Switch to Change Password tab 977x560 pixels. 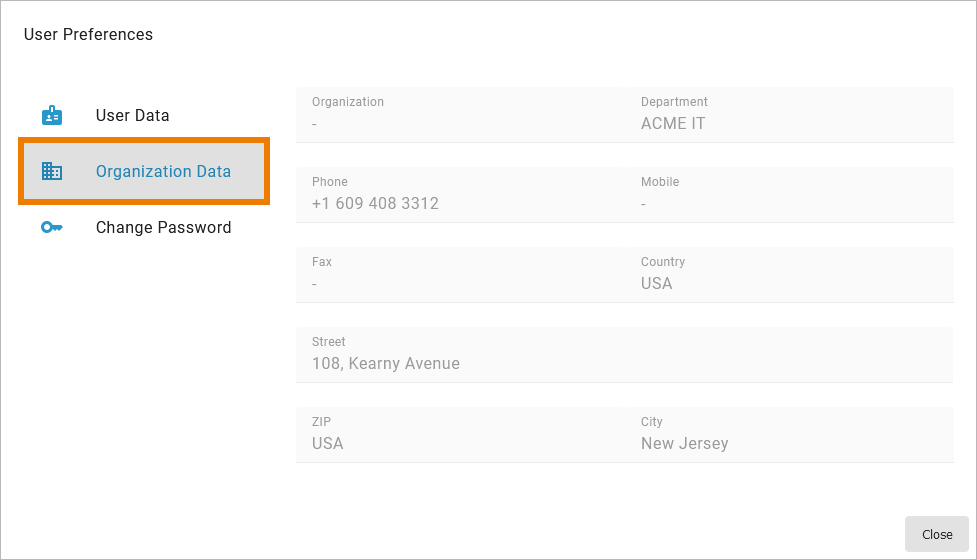pos(163,227)
